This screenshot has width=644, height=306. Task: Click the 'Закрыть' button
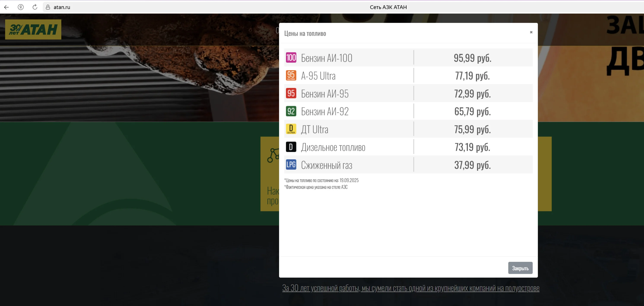tap(520, 268)
